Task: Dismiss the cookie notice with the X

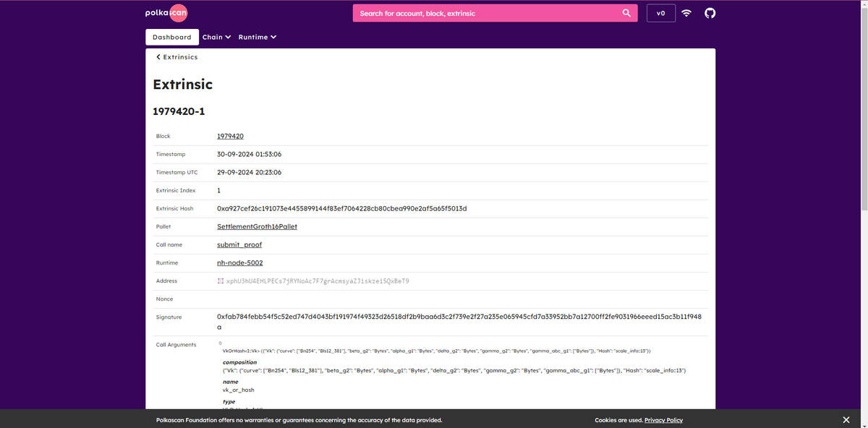Action: tap(846, 420)
